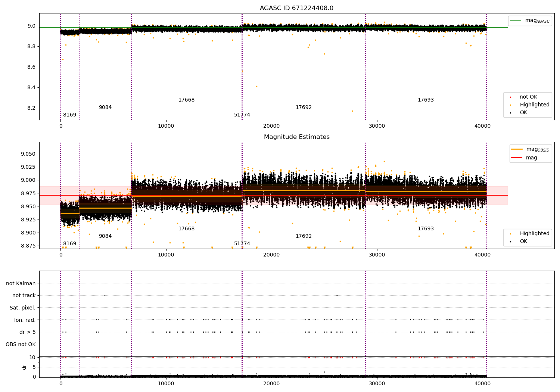Screen dimensions: 560x392
Task: Click obsid label '51774' in middle plot
Action: (x=242, y=244)
